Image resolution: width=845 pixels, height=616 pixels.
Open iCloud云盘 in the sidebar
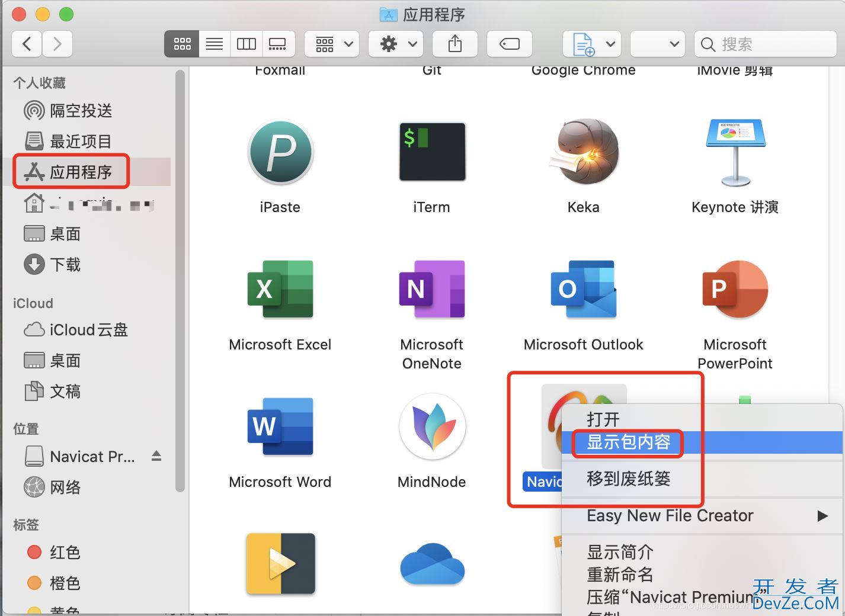coord(76,330)
